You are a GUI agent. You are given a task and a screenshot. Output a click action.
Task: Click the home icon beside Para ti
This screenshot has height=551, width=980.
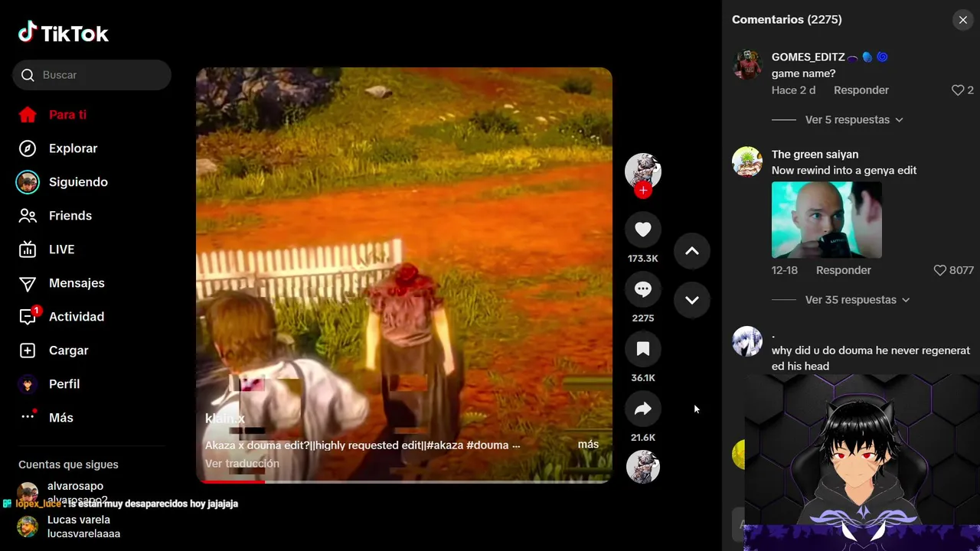(x=28, y=115)
